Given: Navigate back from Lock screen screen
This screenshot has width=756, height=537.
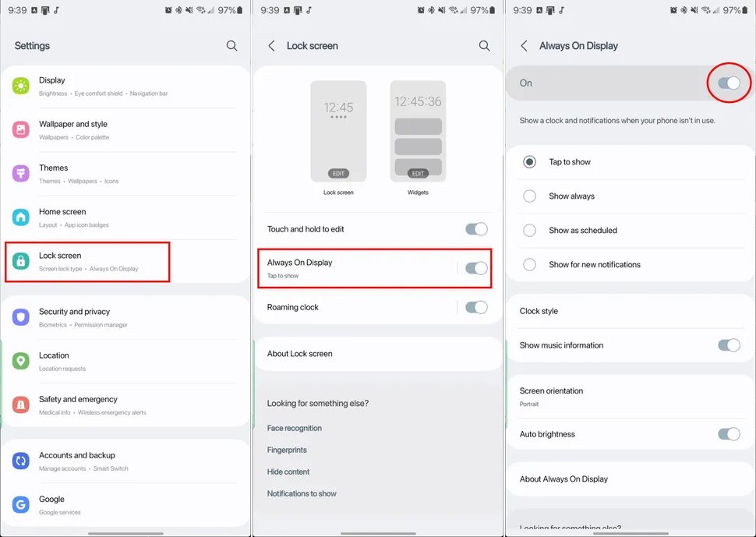Looking at the screenshot, I should (x=270, y=46).
